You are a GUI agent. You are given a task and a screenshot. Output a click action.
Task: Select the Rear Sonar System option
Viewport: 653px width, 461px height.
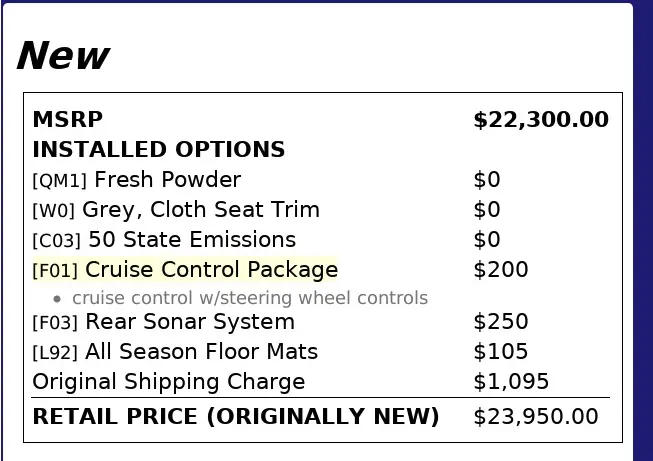point(190,322)
